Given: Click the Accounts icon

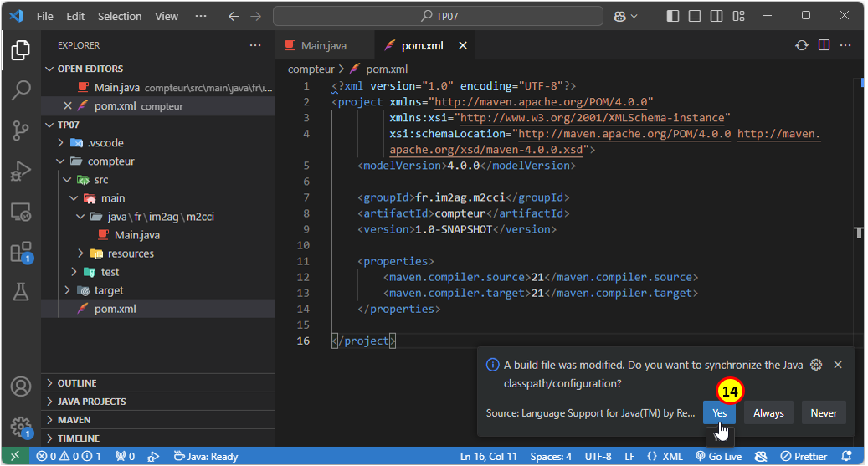Looking at the screenshot, I should point(21,387).
